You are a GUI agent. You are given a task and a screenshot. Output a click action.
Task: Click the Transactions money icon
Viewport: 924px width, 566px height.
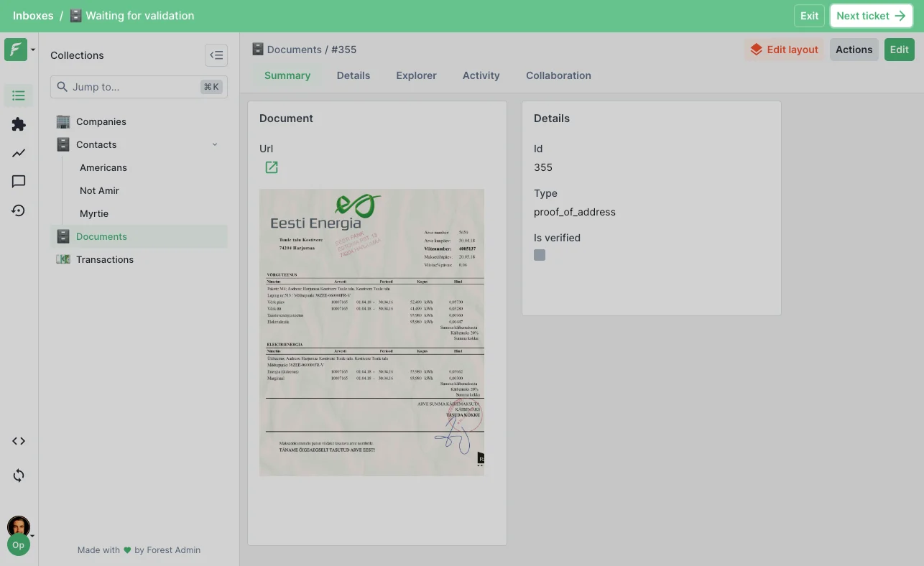(x=63, y=259)
